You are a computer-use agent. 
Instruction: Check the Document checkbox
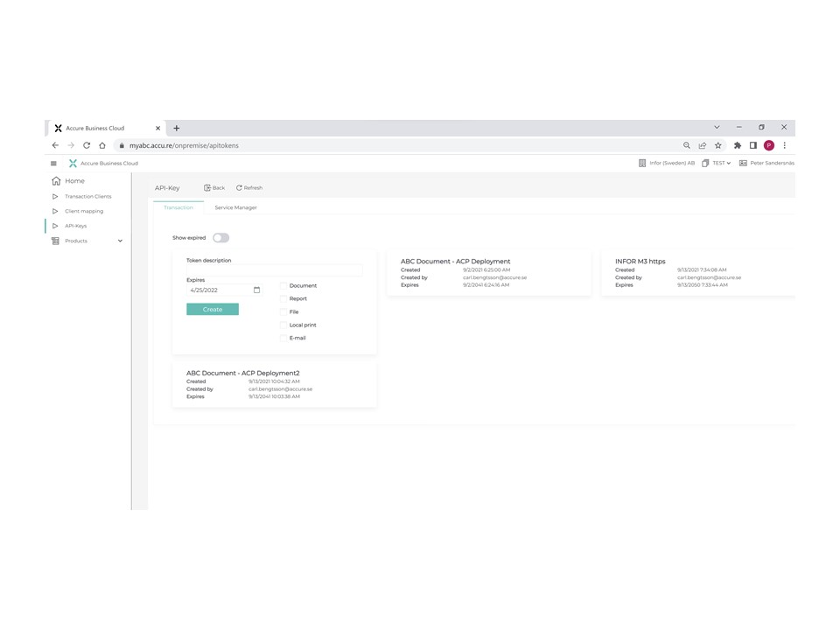[x=283, y=285]
